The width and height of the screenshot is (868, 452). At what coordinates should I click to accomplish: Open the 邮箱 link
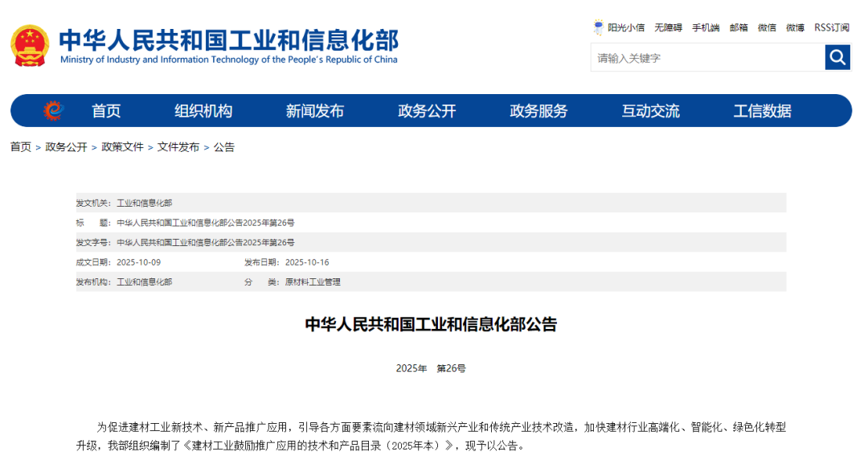click(x=739, y=27)
